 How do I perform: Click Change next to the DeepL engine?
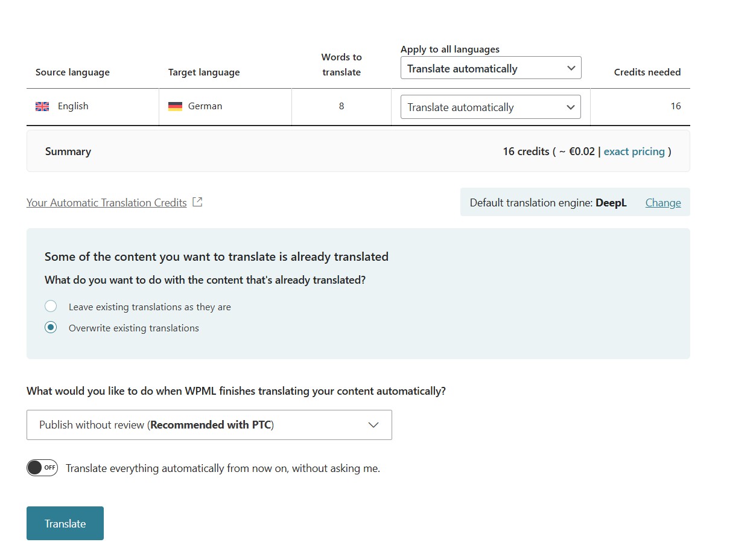(x=662, y=202)
